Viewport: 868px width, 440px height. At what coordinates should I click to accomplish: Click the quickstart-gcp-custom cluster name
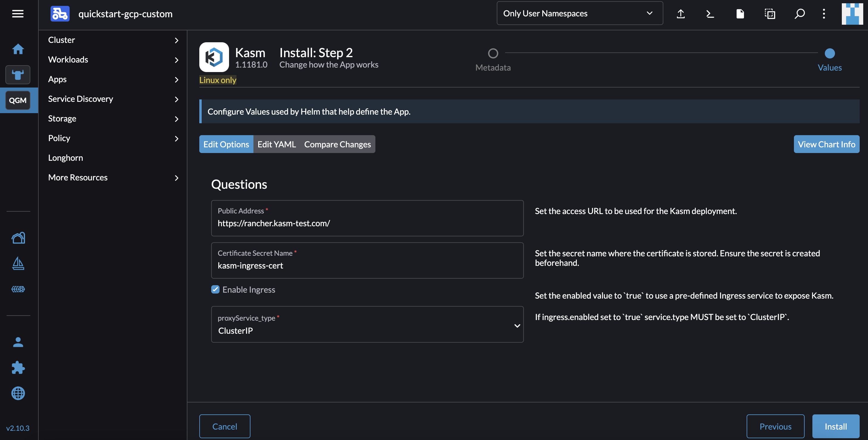[125, 14]
